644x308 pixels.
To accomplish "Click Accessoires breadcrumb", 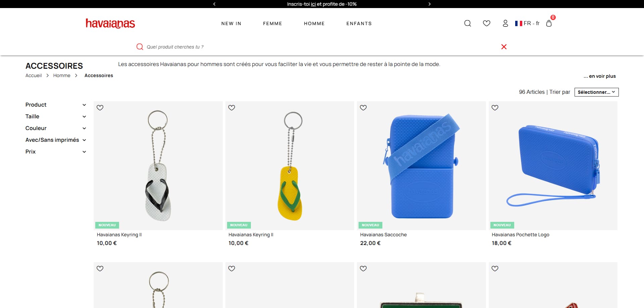I will click(99, 75).
